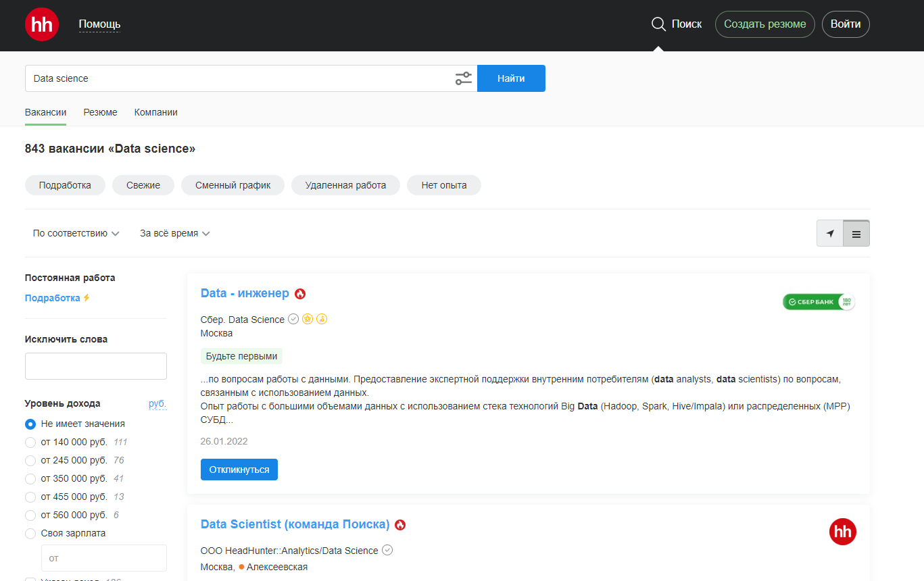
Task: Select income from 245 000 руб.
Action: tap(30, 461)
